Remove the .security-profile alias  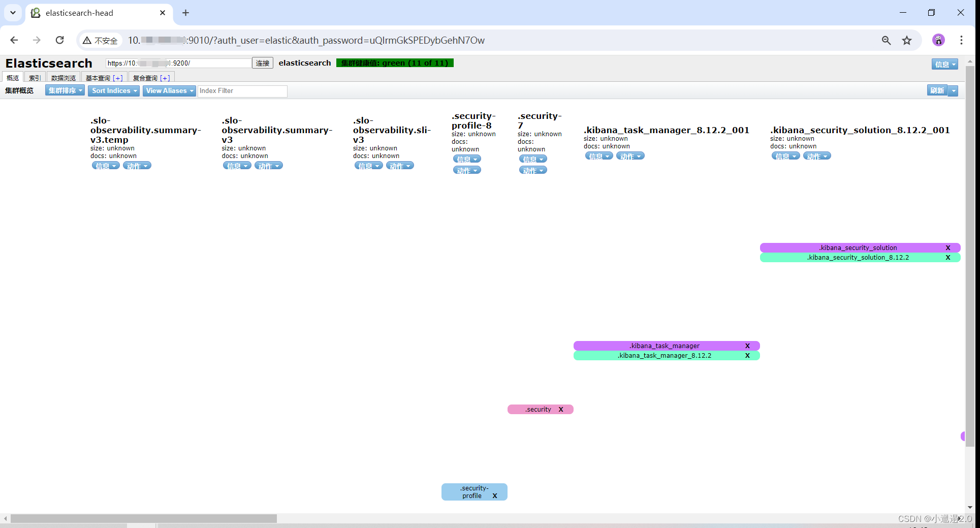coord(495,496)
